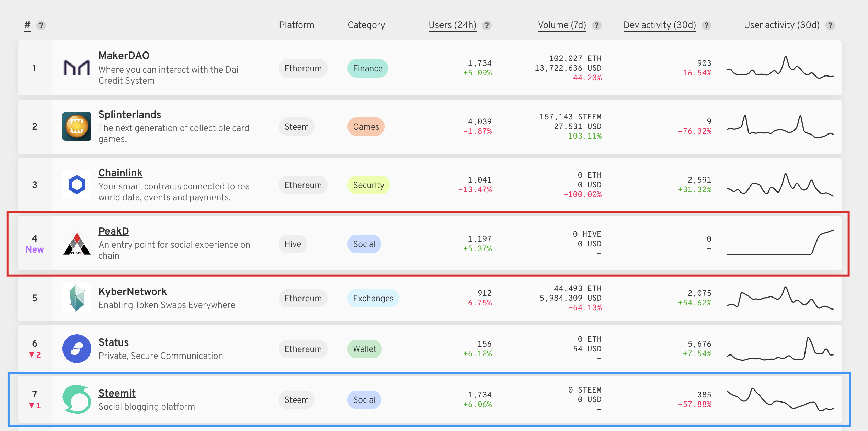Click PeakD user activity sparkline
Screen dimensions: 868x431
point(780,242)
